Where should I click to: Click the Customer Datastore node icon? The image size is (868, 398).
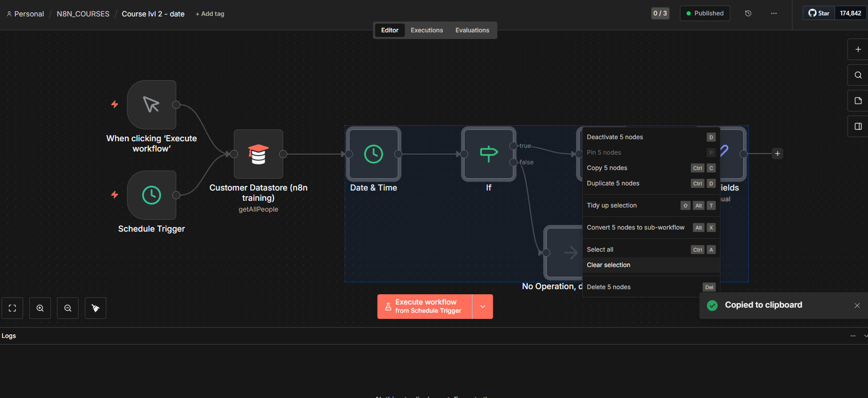[x=258, y=154]
